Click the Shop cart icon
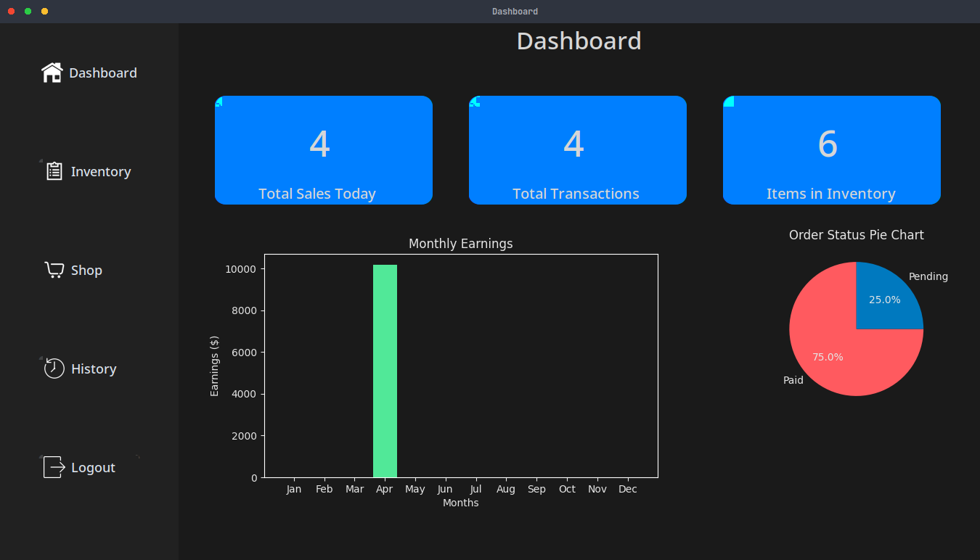Image resolution: width=980 pixels, height=560 pixels. [54, 270]
